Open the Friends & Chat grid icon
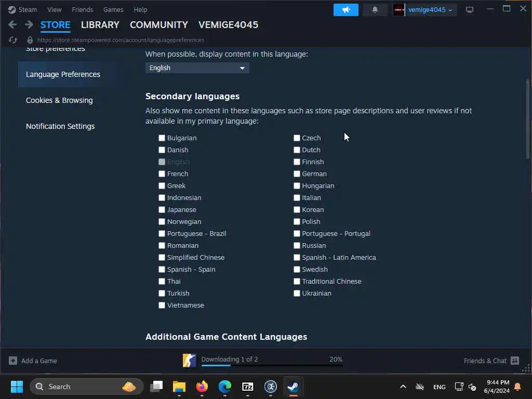Viewport: 532px width, 399px height. (515, 361)
